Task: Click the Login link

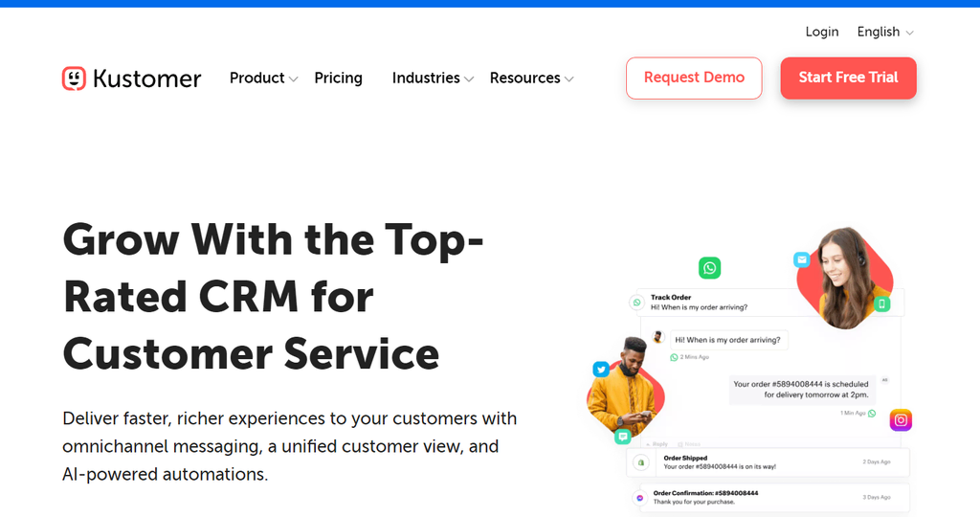Action: (x=821, y=32)
